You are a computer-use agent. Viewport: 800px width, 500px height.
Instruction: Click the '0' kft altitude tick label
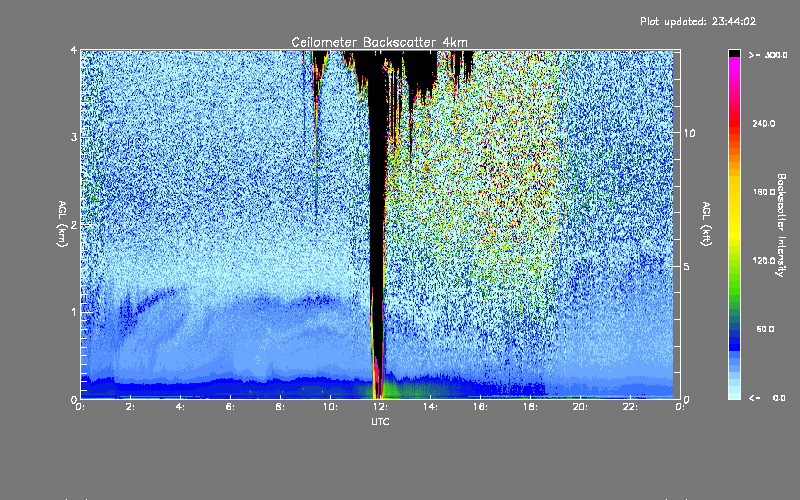click(x=687, y=399)
